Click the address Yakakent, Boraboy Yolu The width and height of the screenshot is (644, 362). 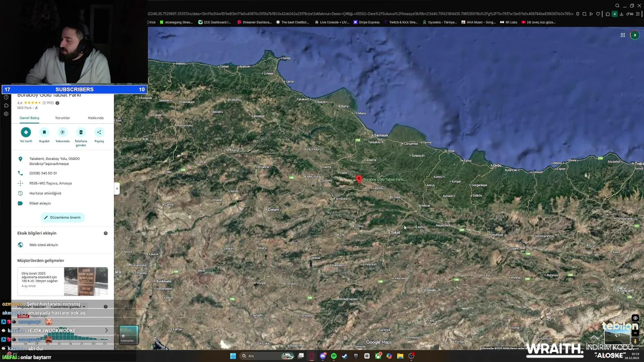click(x=54, y=161)
